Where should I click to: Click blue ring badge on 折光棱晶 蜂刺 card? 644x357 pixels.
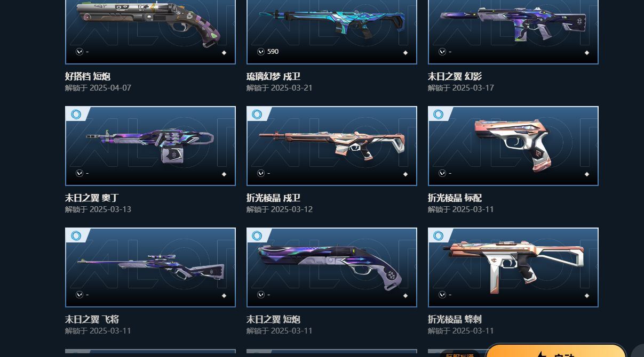click(x=438, y=236)
